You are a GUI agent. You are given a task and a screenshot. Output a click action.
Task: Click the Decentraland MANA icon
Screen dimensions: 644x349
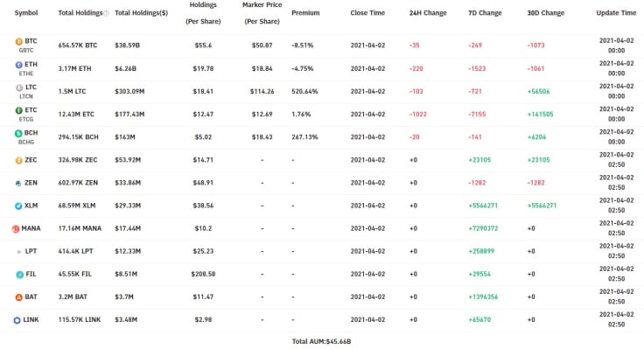point(15,229)
